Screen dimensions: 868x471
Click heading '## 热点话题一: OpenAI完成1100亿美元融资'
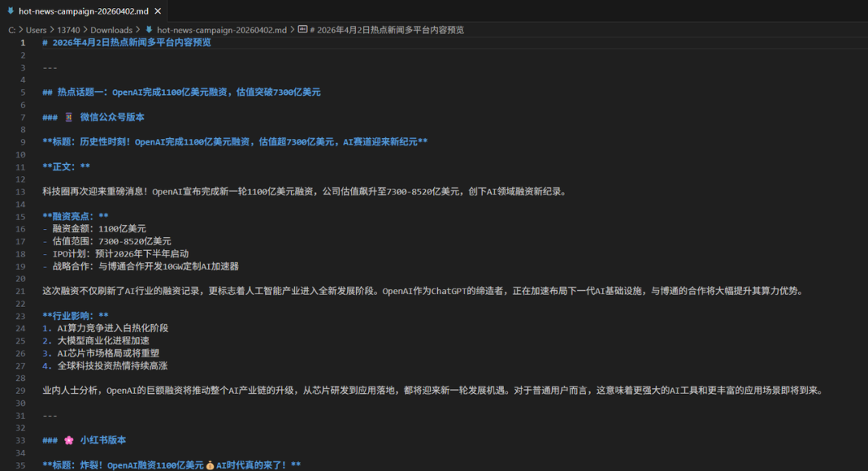pos(182,92)
